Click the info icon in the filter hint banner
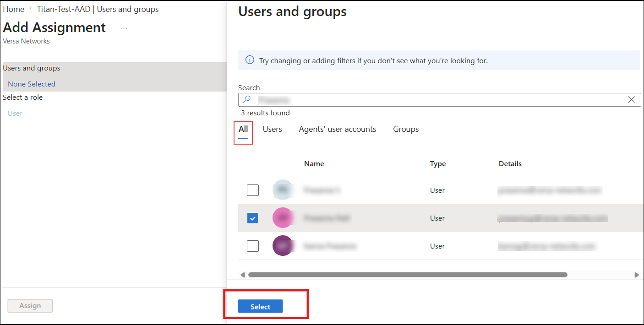 coord(250,60)
